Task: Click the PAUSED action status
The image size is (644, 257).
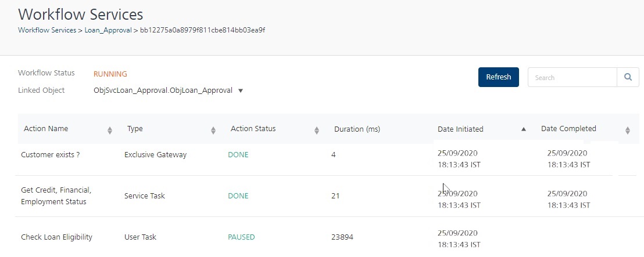Action: coord(241,237)
